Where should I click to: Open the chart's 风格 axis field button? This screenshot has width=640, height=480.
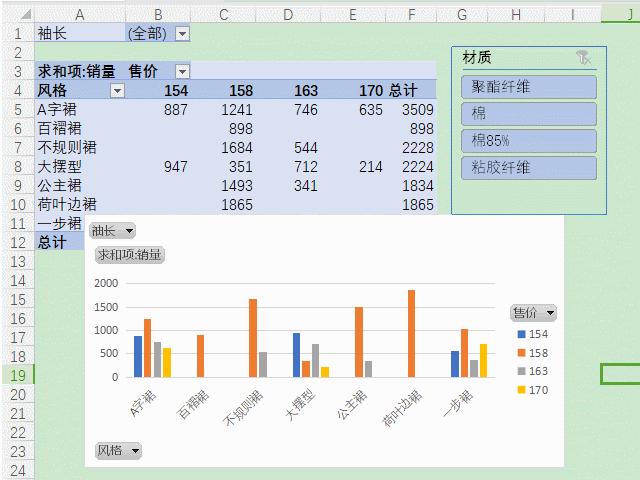click(x=118, y=451)
